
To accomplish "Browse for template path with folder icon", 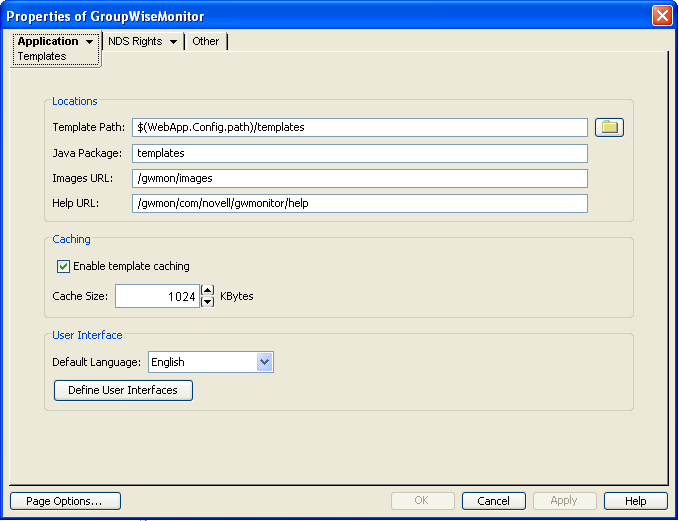I will tap(609, 127).
